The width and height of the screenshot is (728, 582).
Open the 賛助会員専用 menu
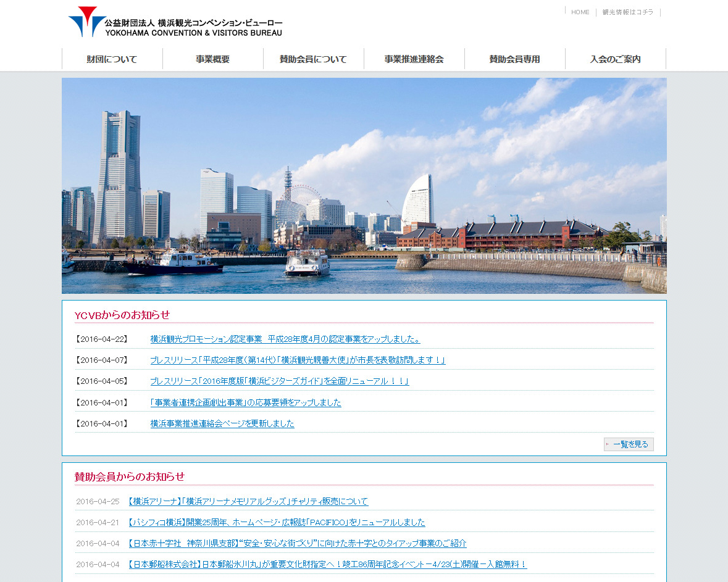515,59
